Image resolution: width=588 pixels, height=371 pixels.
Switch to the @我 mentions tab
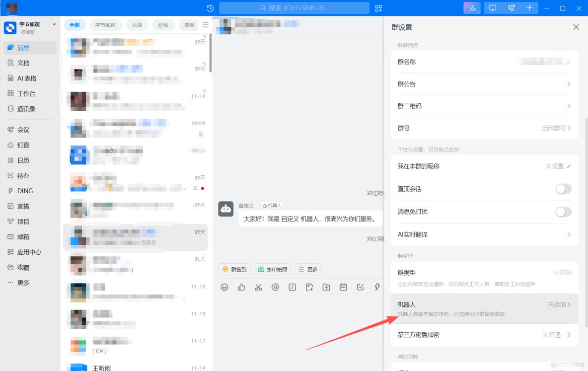click(163, 24)
